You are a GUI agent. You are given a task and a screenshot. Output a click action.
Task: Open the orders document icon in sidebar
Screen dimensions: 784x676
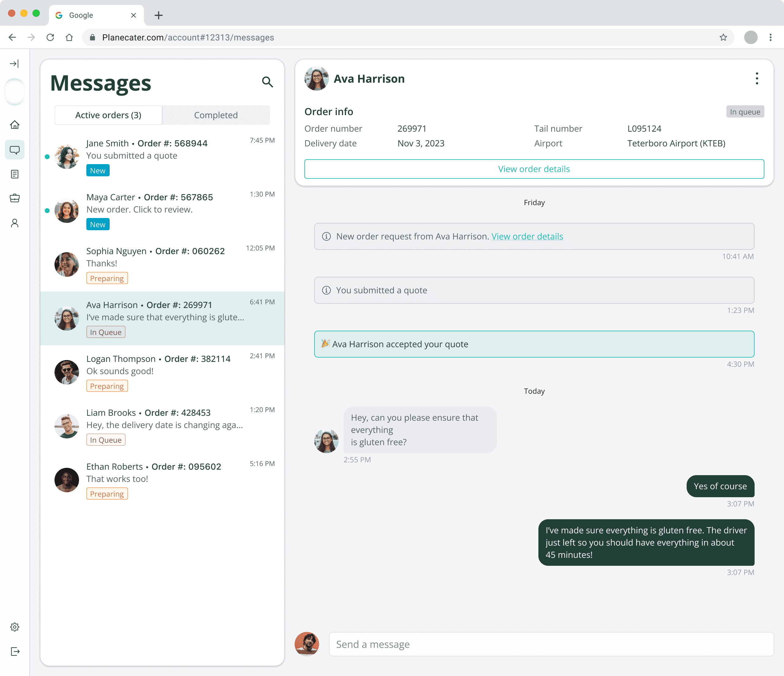[15, 175]
